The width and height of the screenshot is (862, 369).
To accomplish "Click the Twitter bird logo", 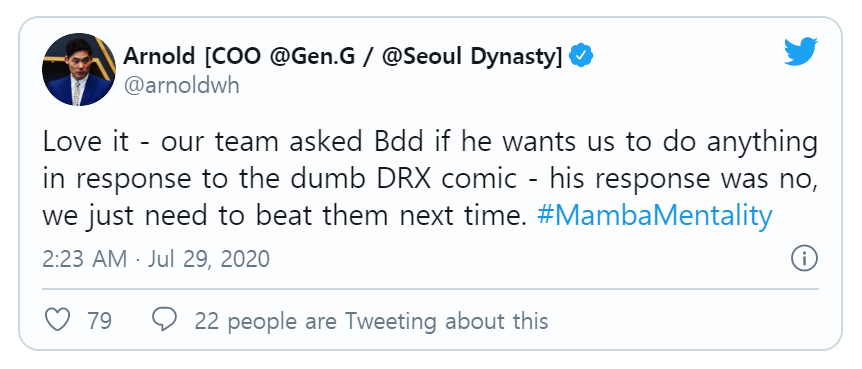I will point(801,52).
